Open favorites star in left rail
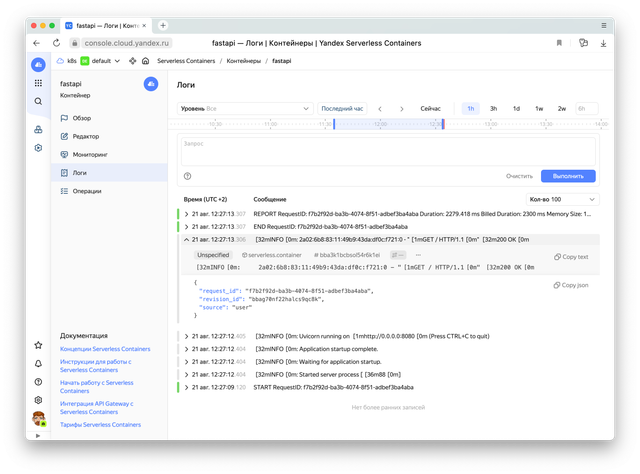 [x=38, y=346]
